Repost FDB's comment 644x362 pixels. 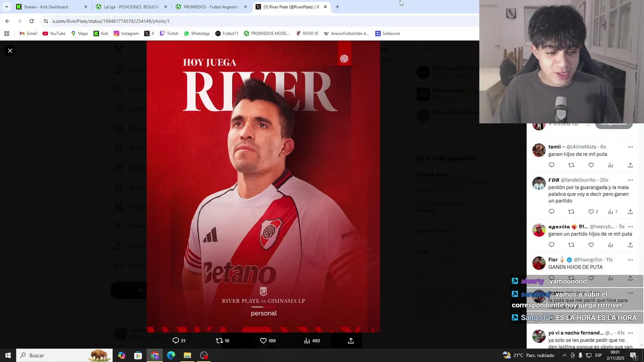tap(571, 212)
